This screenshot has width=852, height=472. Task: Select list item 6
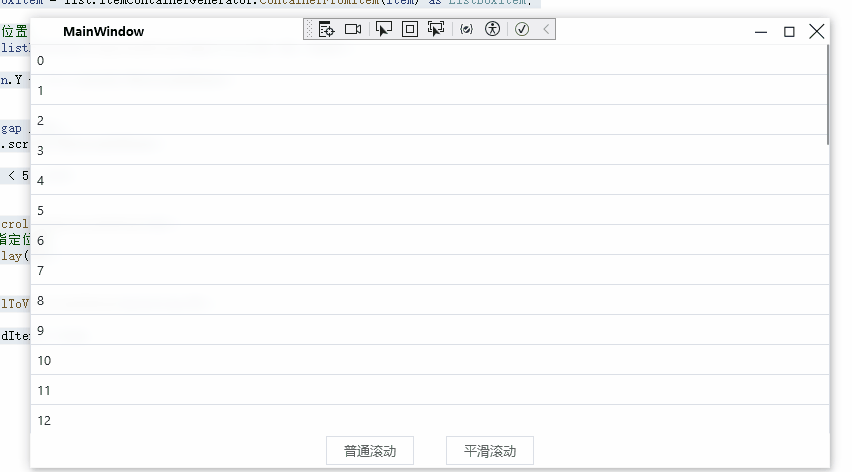pos(429,240)
